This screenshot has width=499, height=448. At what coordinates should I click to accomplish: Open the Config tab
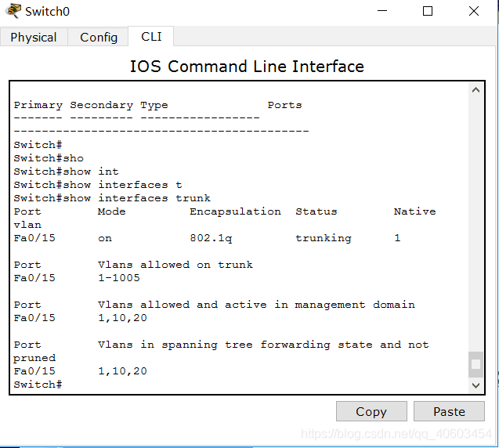click(99, 38)
